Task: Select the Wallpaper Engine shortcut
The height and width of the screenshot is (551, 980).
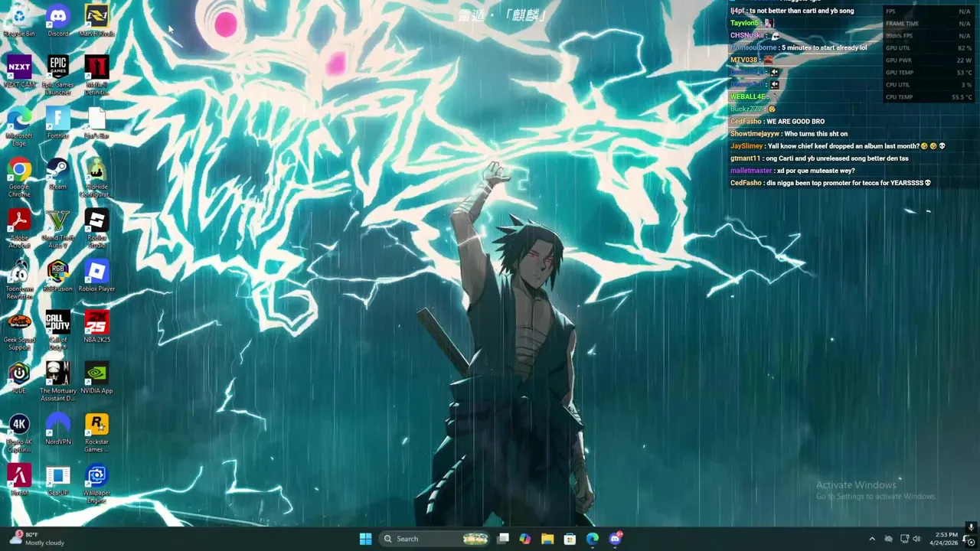Action: tap(96, 484)
